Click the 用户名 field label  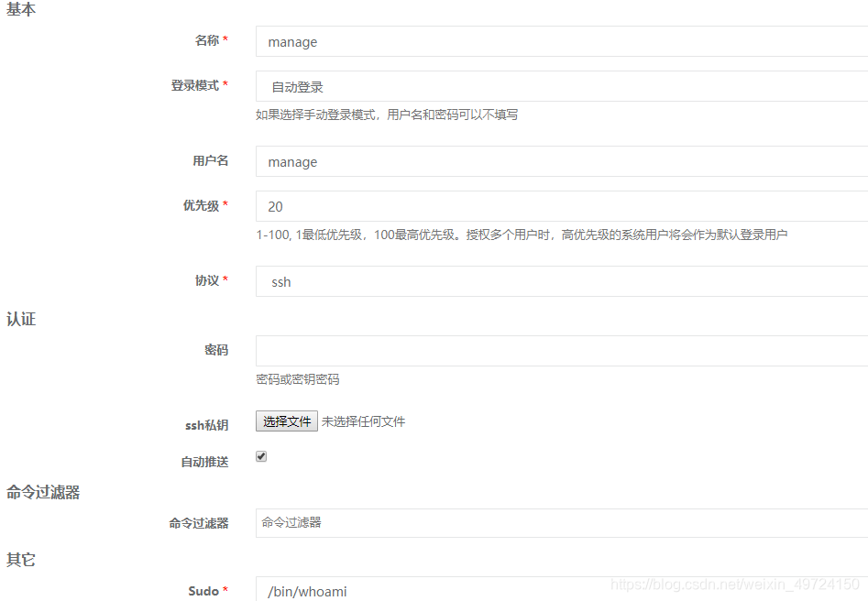tap(211, 160)
